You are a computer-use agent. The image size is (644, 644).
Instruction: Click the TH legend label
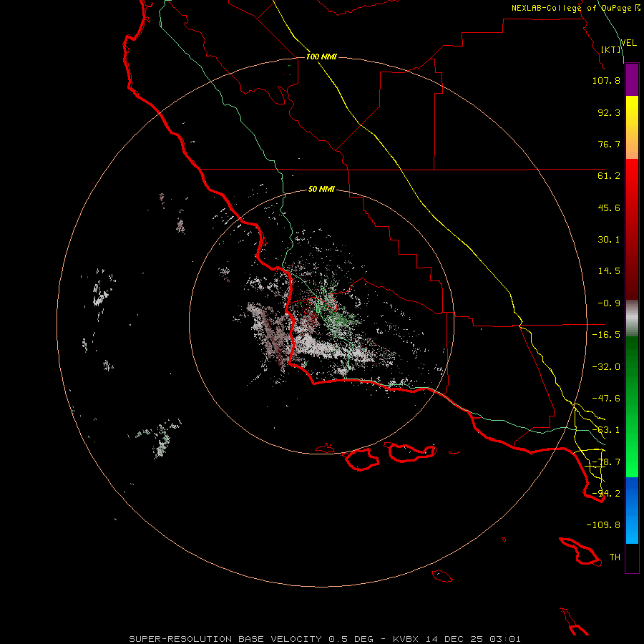(x=615, y=557)
